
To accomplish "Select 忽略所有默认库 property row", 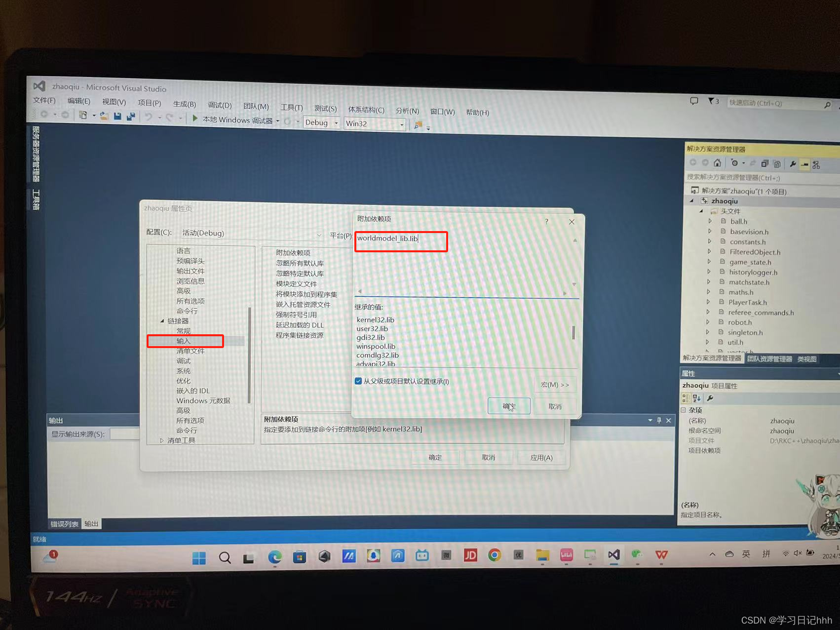I will (x=300, y=263).
